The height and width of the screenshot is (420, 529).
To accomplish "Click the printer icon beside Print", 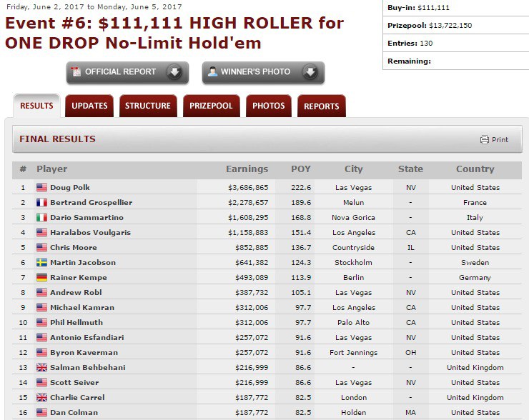I will 484,139.
